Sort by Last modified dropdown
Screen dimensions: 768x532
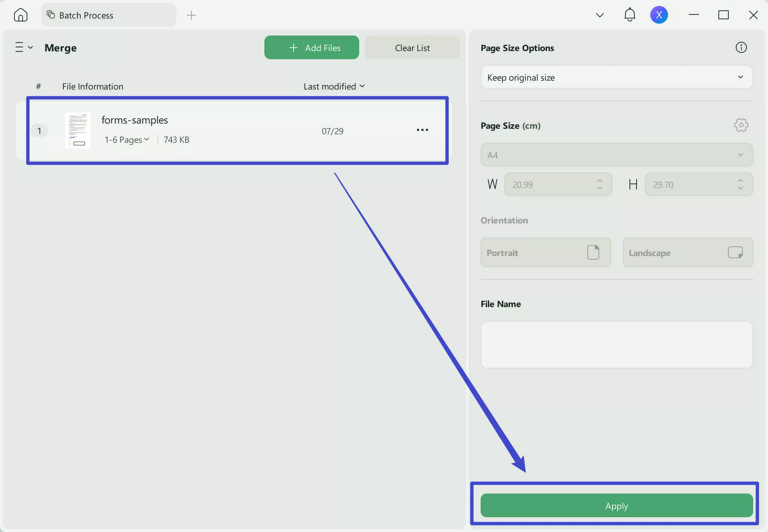(x=334, y=87)
